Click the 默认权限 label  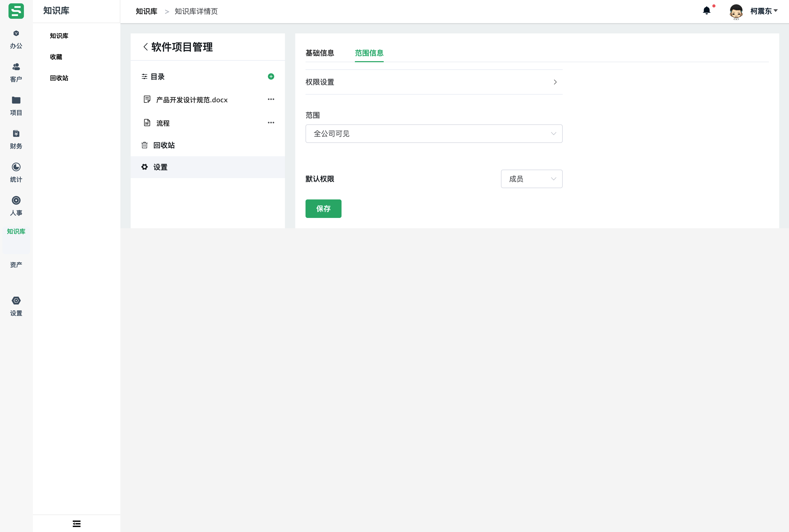[319, 179]
